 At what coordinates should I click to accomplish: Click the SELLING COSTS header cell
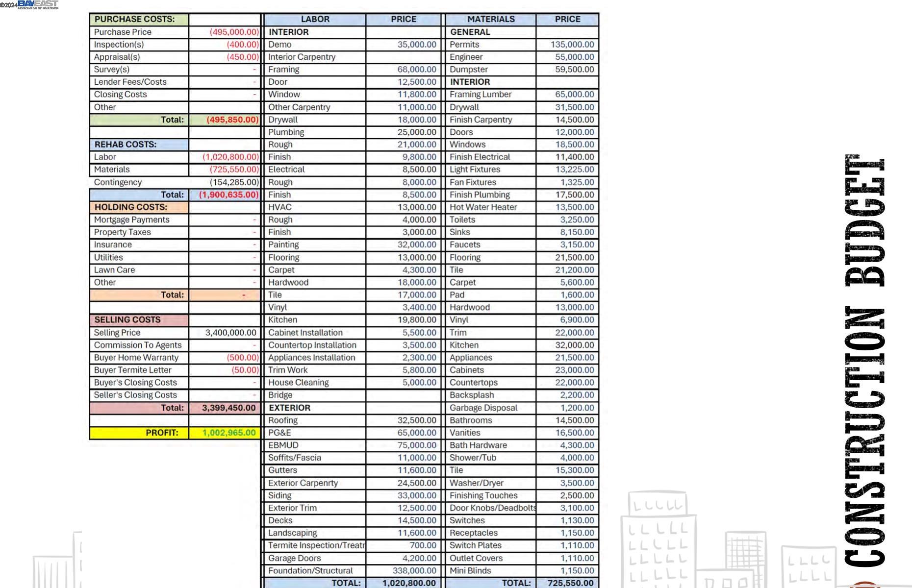click(139, 320)
